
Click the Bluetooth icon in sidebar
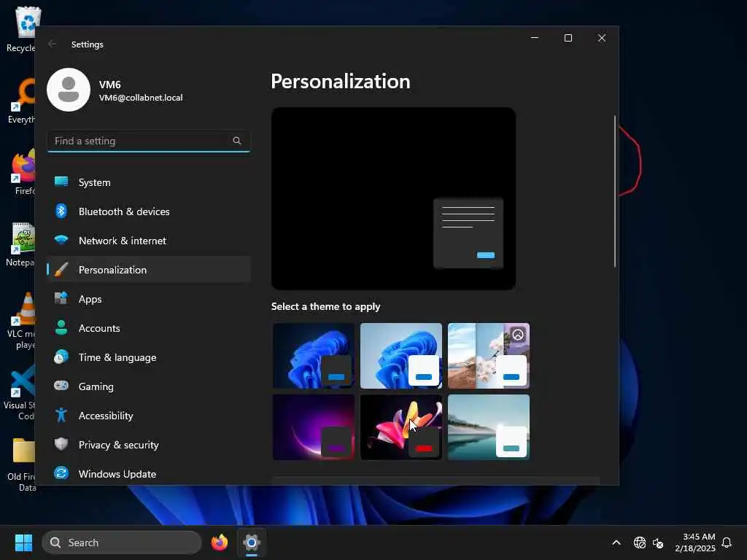(61, 211)
